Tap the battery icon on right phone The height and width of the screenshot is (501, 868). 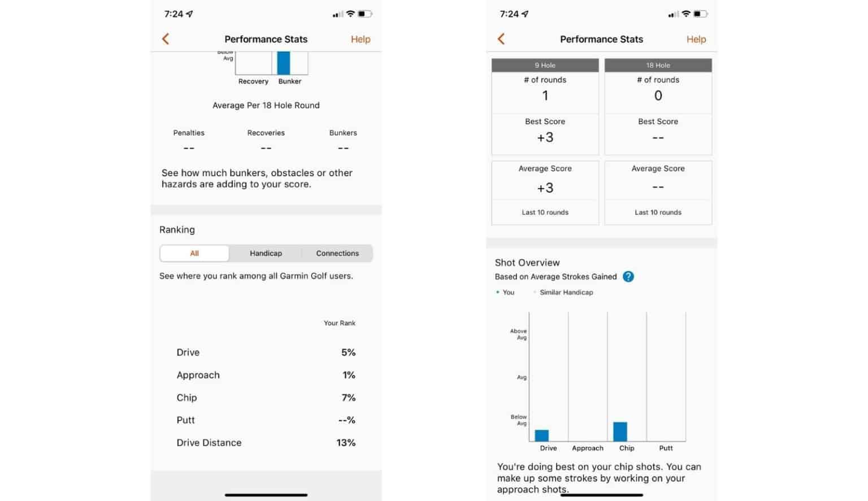coord(700,14)
